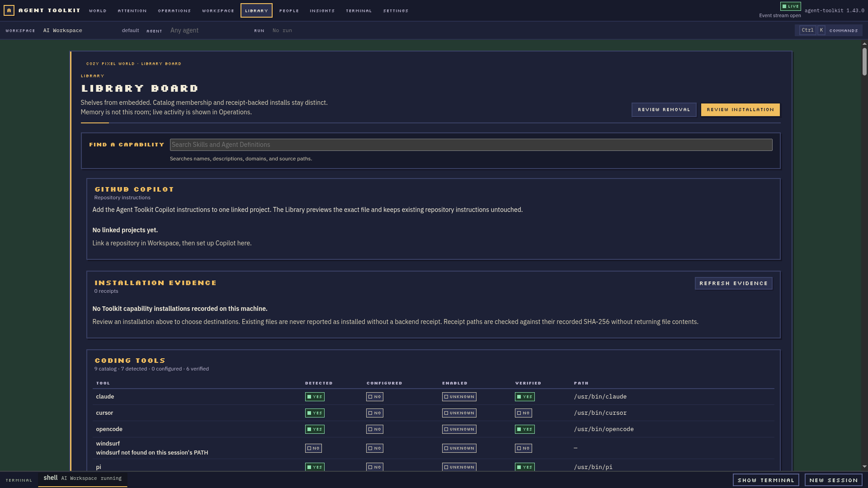This screenshot has width=868, height=488.
Task: Click claude Detected YES badge
Action: pos(315,397)
